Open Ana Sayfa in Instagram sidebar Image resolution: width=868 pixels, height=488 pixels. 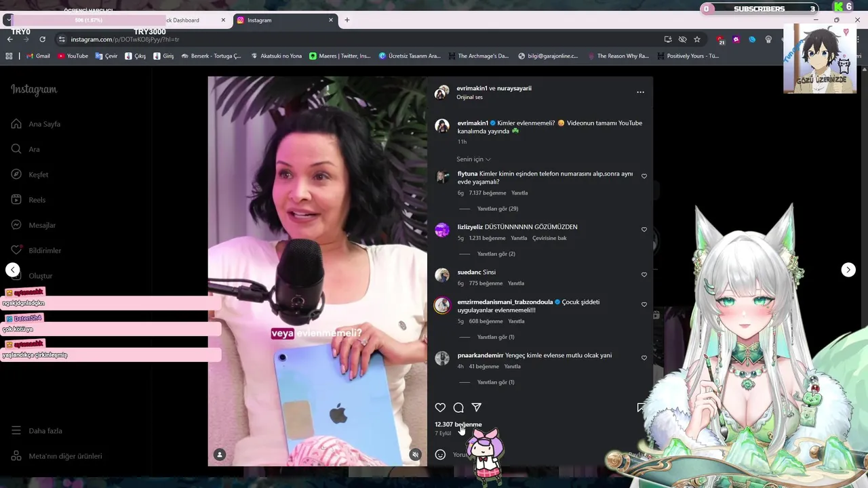pyautogui.click(x=36, y=124)
